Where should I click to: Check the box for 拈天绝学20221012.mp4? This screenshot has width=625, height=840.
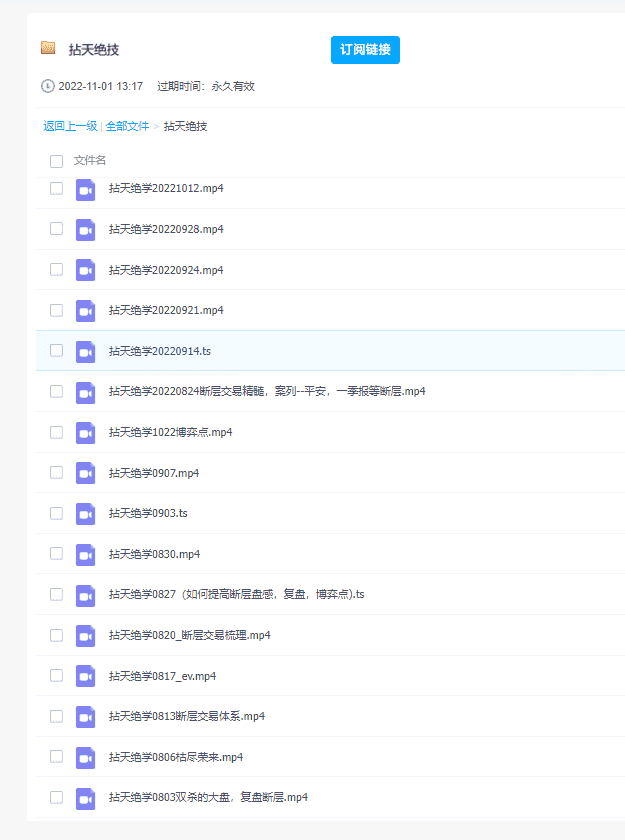point(56,188)
